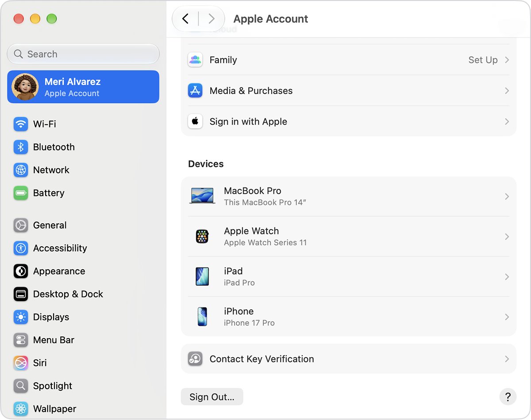Select Siri label in the sidebar
Image resolution: width=531 pixels, height=420 pixels.
click(x=40, y=363)
